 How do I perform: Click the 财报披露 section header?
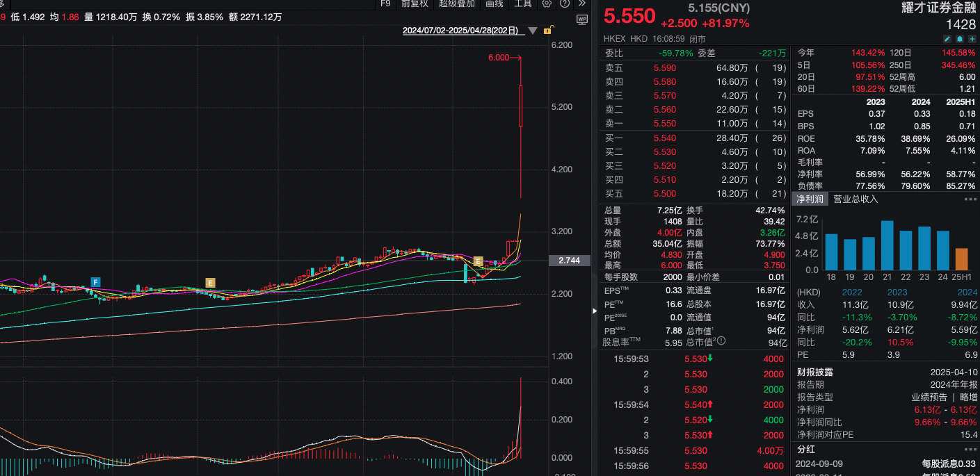815,372
